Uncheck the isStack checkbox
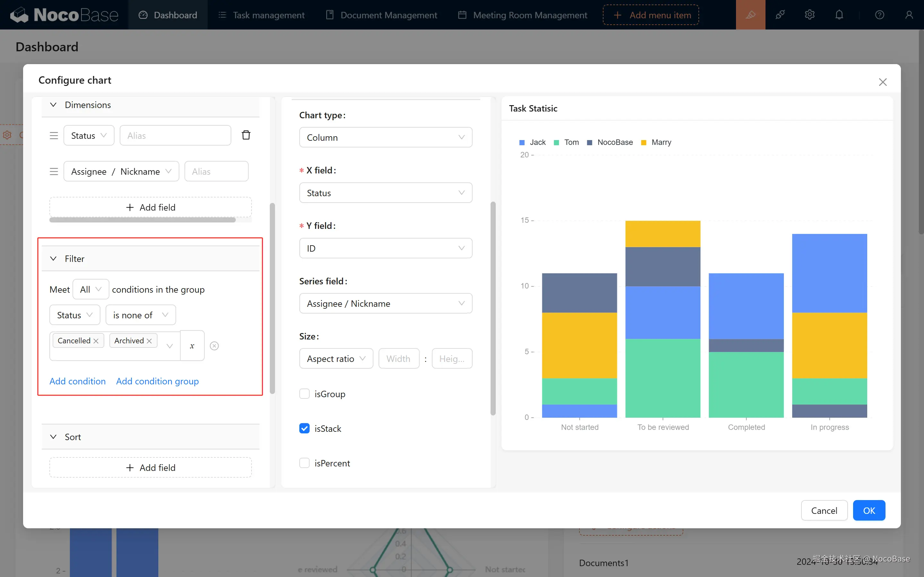924x577 pixels. pyautogui.click(x=304, y=429)
